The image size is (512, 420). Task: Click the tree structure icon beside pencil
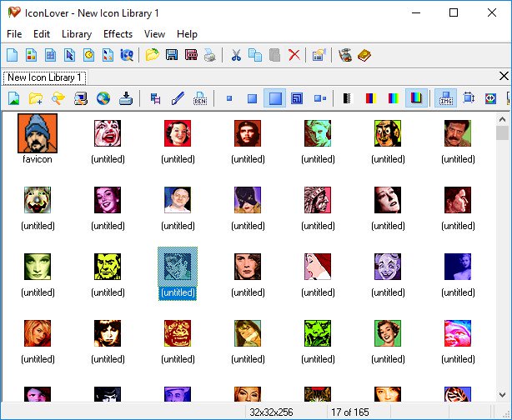(155, 98)
